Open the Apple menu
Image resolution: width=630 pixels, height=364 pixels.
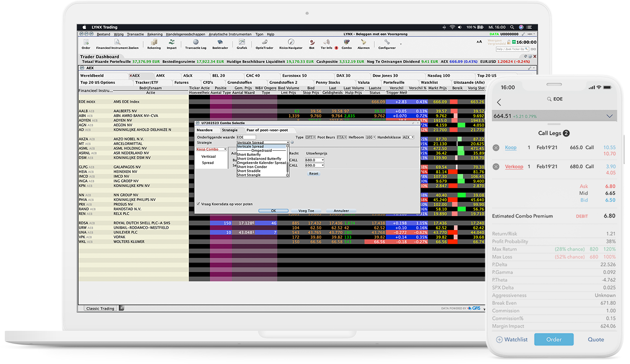(x=84, y=27)
